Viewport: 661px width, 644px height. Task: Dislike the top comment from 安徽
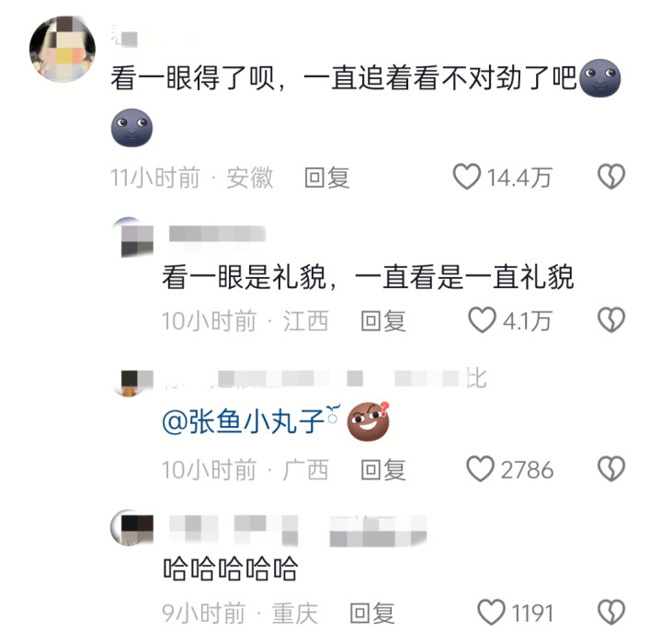[611, 177]
